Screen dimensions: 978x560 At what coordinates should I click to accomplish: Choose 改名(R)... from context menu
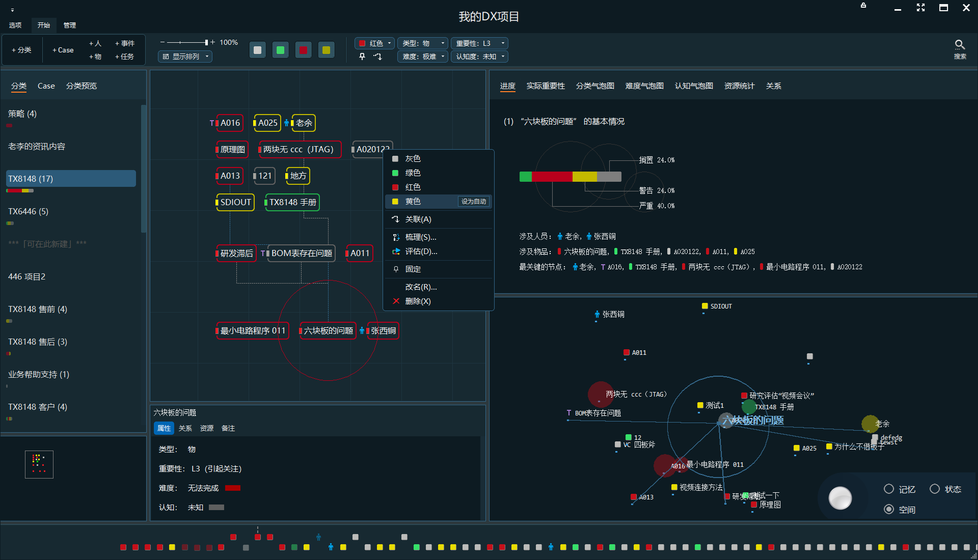pyautogui.click(x=438, y=287)
